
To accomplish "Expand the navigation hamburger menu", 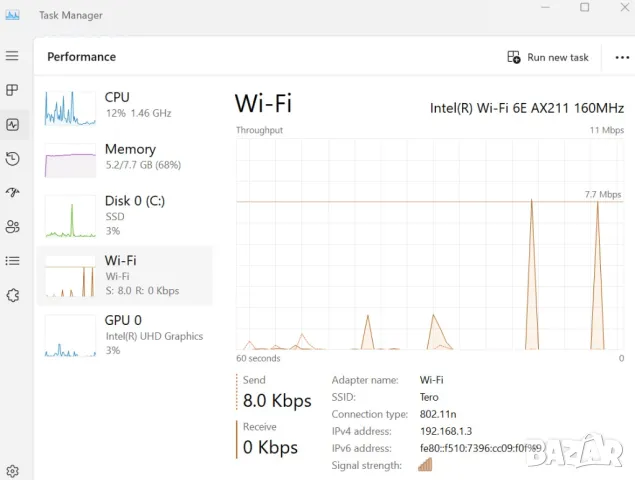I will pos(12,56).
